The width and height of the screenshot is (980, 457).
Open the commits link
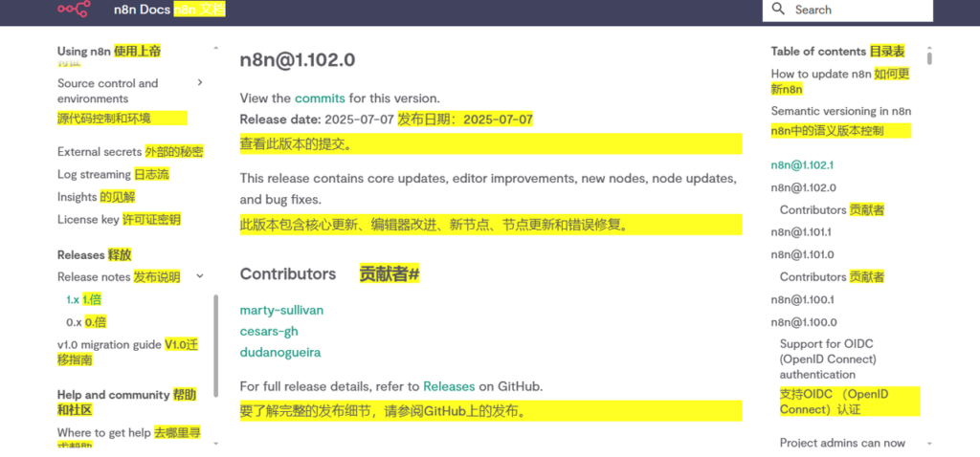click(320, 98)
